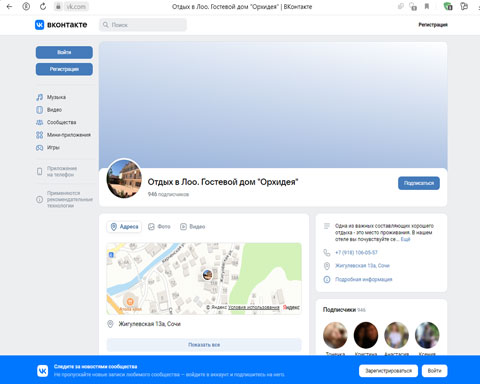Open Кристина subscriber avatar
480x384 pixels.
[366, 335]
